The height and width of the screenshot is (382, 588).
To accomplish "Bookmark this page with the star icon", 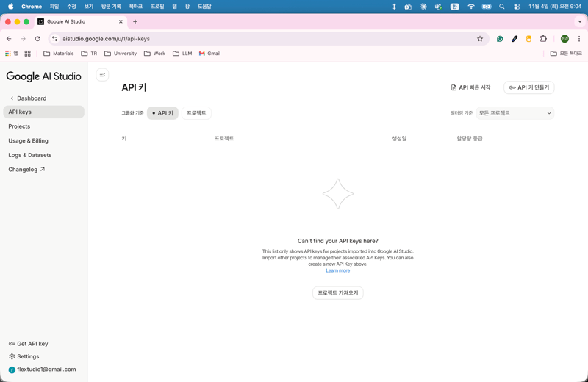I will pos(480,39).
